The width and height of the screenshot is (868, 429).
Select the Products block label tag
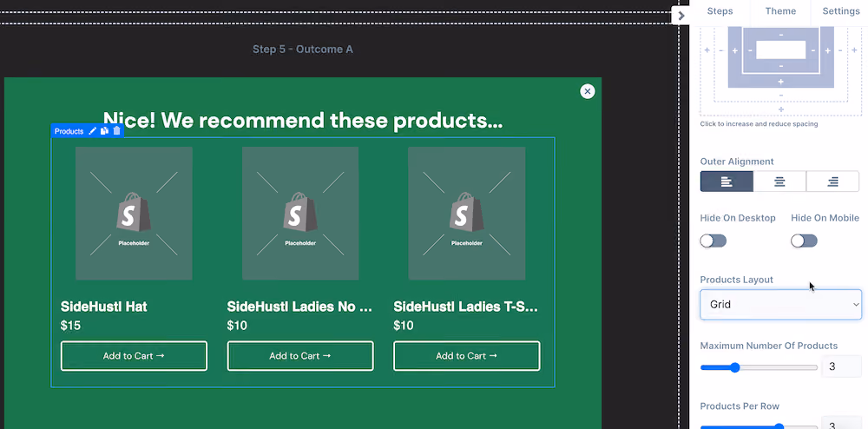click(69, 131)
